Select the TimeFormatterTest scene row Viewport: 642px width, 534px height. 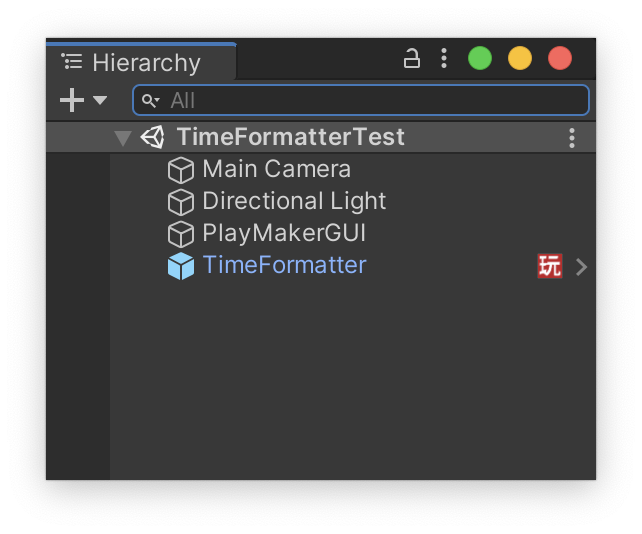tap(321, 137)
